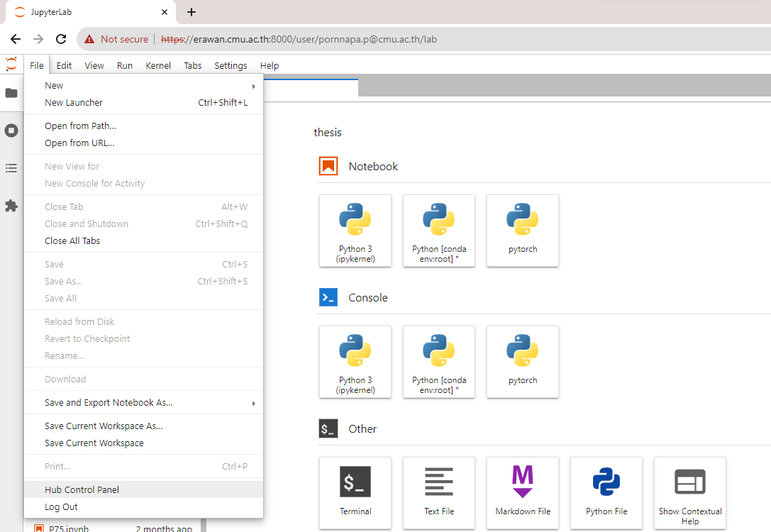Create a new Markdown File
Screen dimensions: 771x532
coord(523,493)
